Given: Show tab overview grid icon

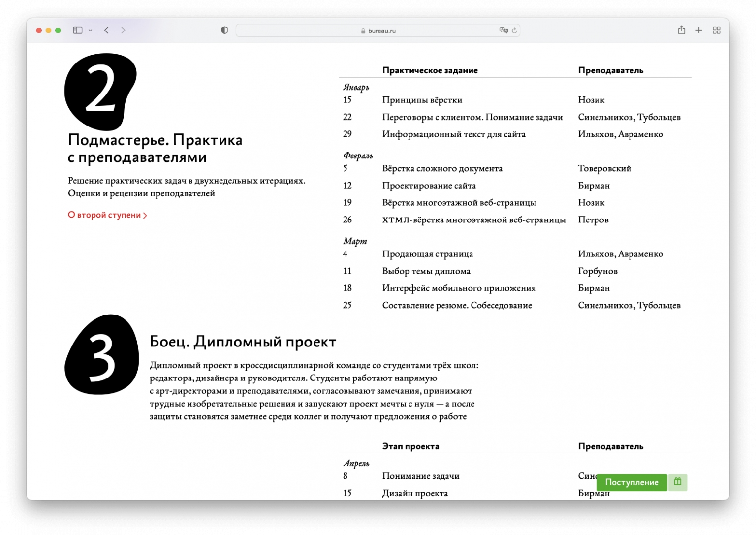Looking at the screenshot, I should point(717,31).
